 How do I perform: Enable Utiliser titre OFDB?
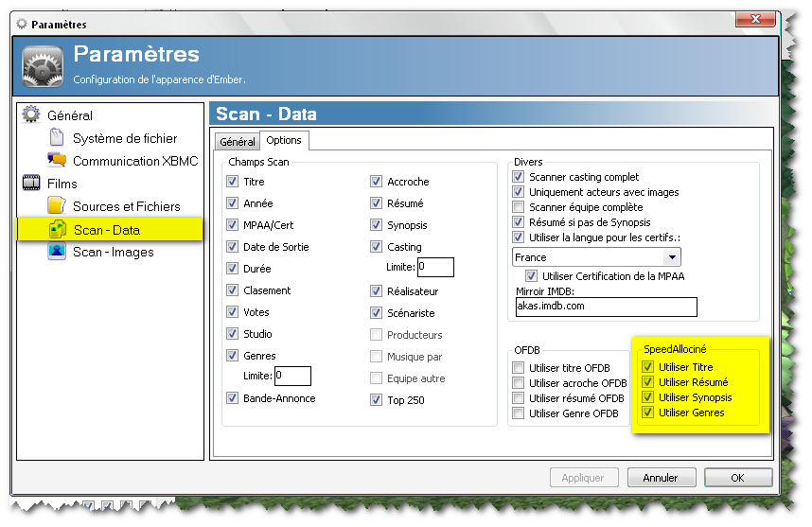[x=518, y=368]
